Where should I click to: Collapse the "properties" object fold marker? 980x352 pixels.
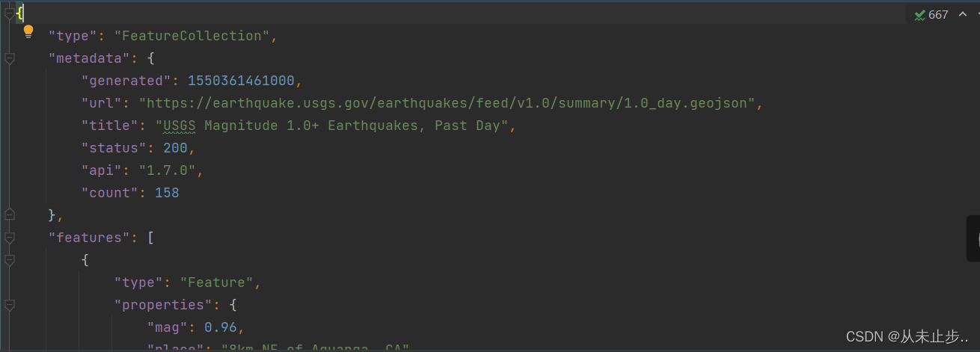click(x=9, y=305)
